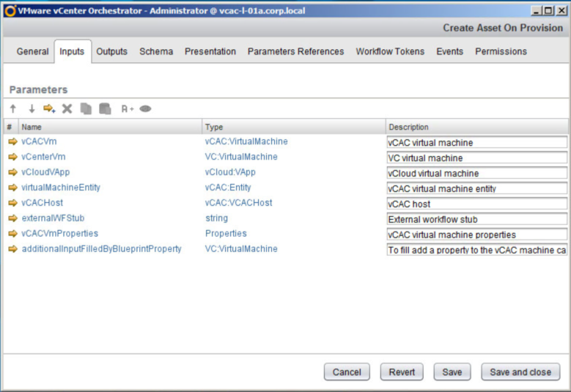Edit the 'vCloud virtual machine' description field

point(476,173)
